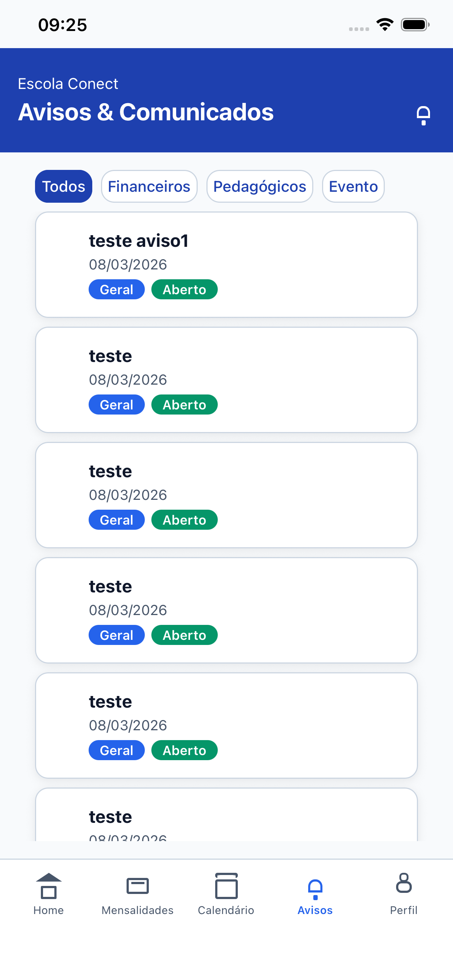Image resolution: width=453 pixels, height=980 pixels.
Task: Enable the Pedagógicos filter
Action: pyautogui.click(x=260, y=186)
